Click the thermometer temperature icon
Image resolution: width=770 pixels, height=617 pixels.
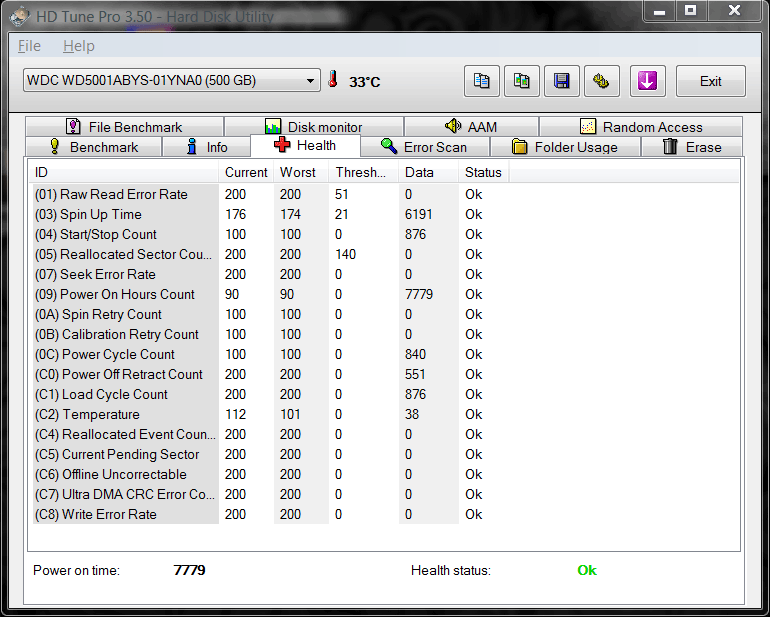pyautogui.click(x=333, y=79)
